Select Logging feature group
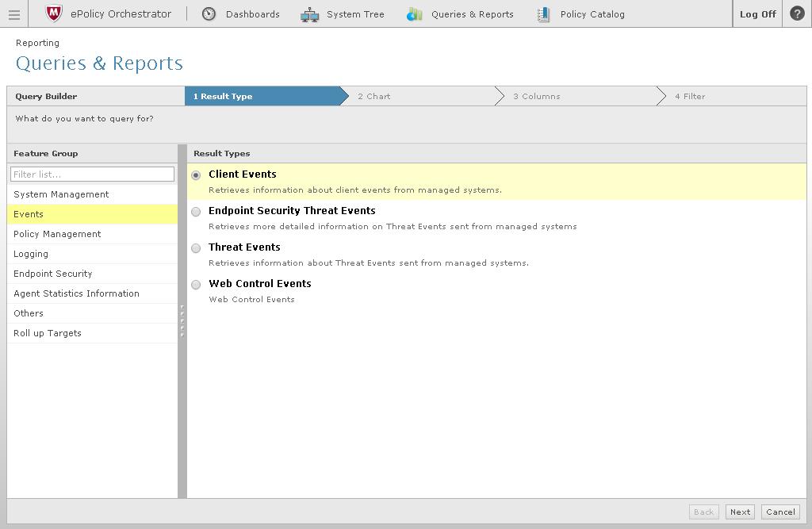 click(92, 254)
